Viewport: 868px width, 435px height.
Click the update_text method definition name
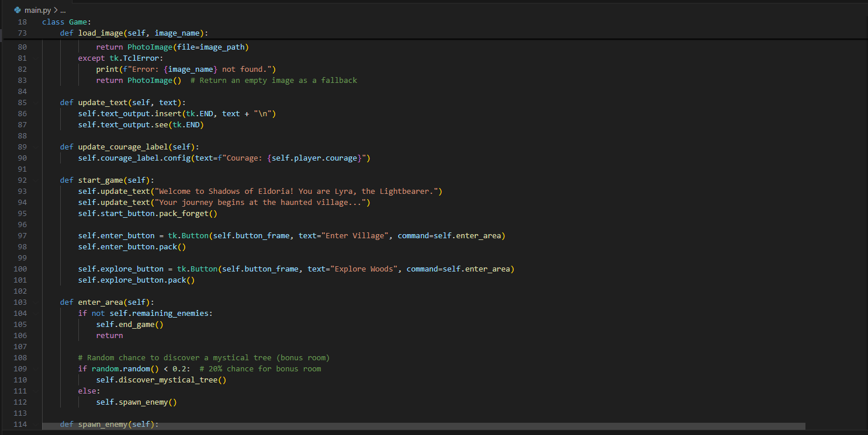[x=102, y=102]
